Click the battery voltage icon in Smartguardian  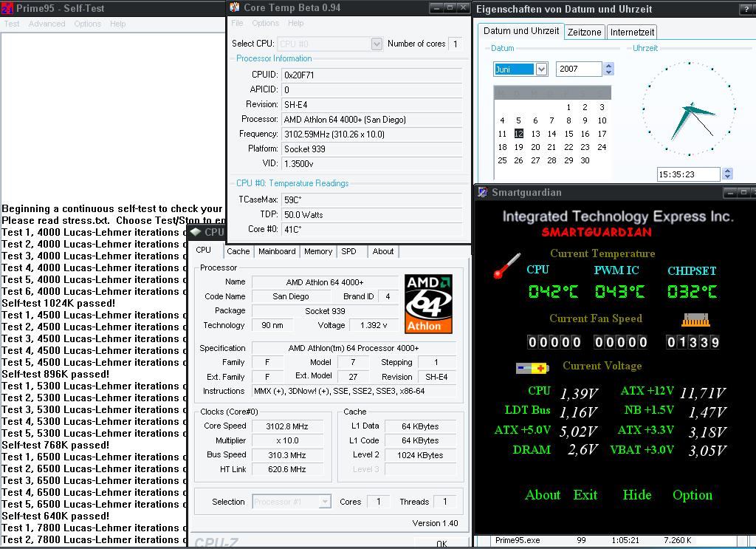point(532,369)
